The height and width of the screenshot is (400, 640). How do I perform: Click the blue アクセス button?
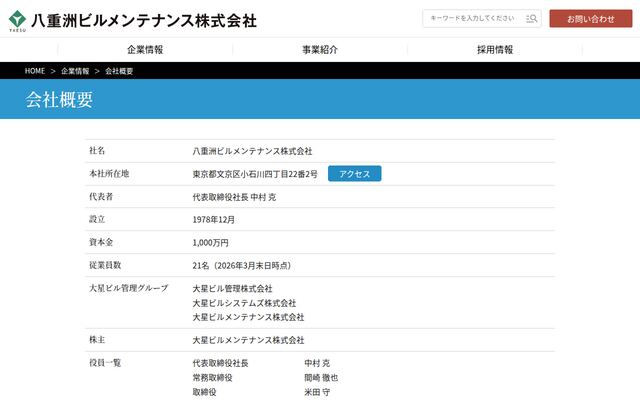[x=354, y=173]
